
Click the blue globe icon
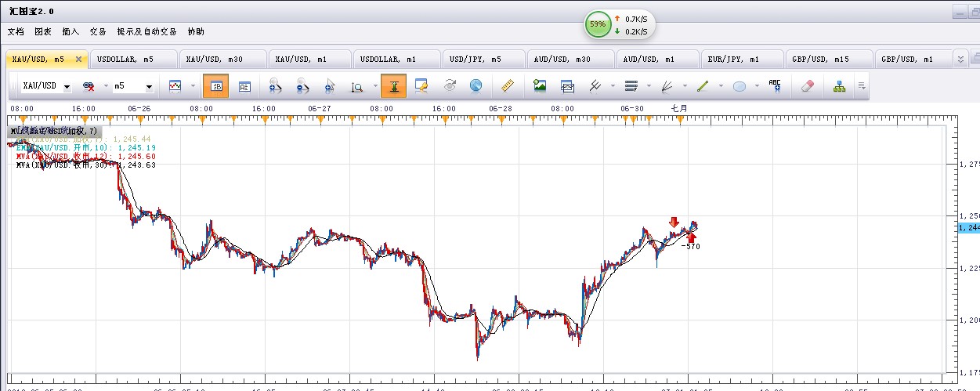[476, 86]
